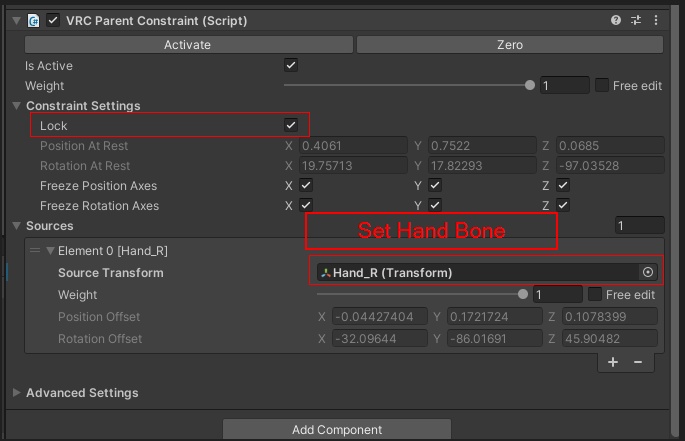
Task: Toggle the Lock checkbox
Action: 291,125
